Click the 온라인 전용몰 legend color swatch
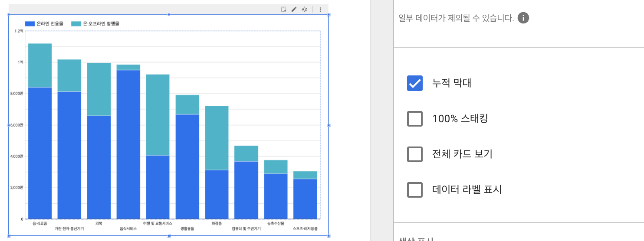 30,24
